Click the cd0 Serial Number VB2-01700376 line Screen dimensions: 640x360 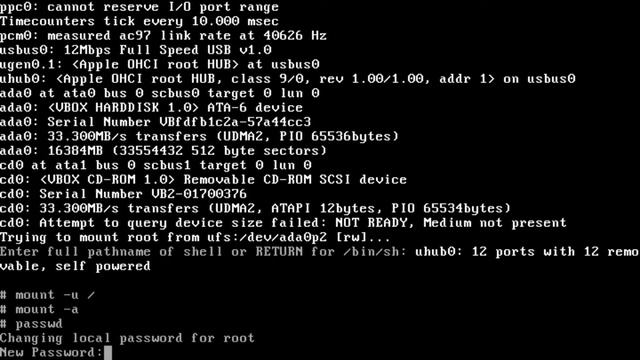pos(123,194)
